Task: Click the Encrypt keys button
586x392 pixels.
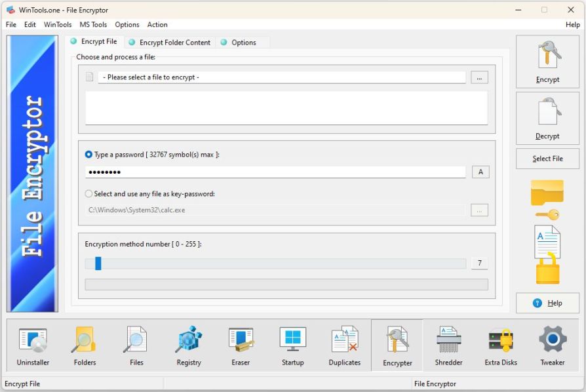Action: pos(547,62)
